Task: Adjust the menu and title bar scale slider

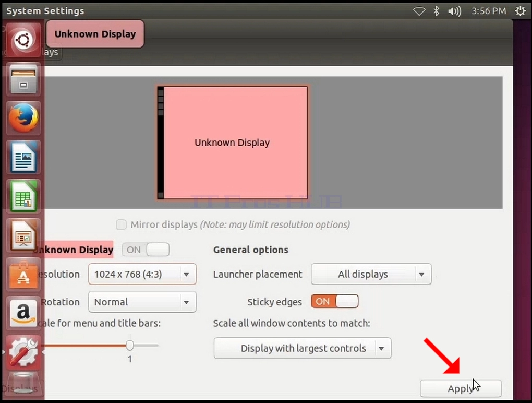Action: 129,346
